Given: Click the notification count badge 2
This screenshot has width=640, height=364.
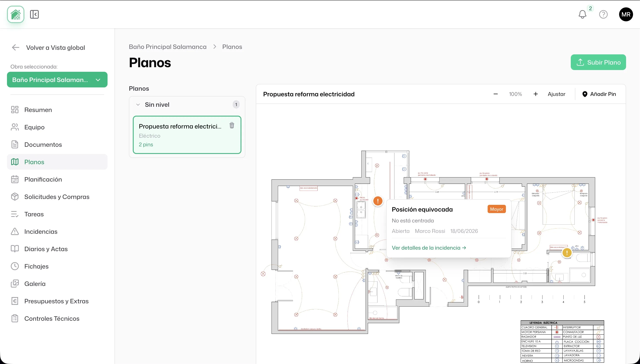Looking at the screenshot, I should pos(590,8).
